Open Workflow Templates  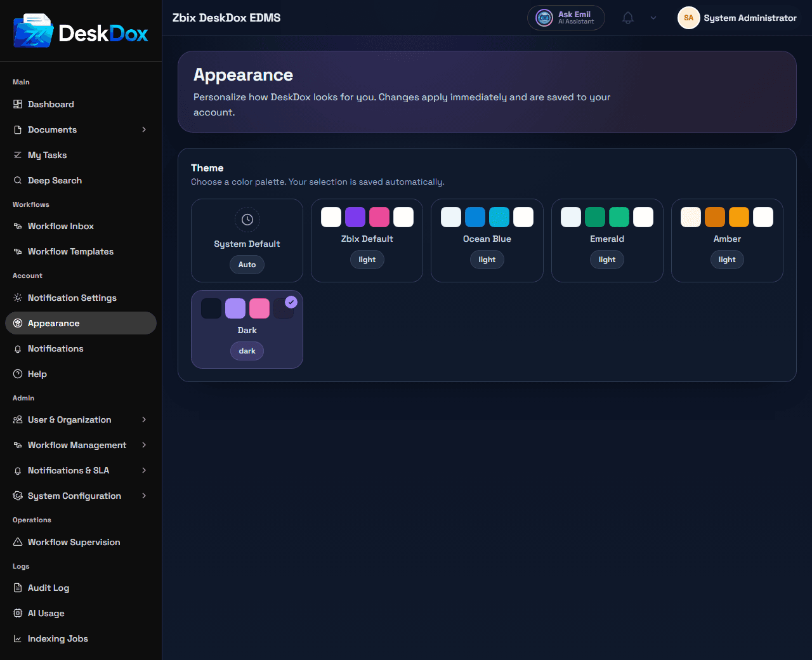[x=81, y=251]
